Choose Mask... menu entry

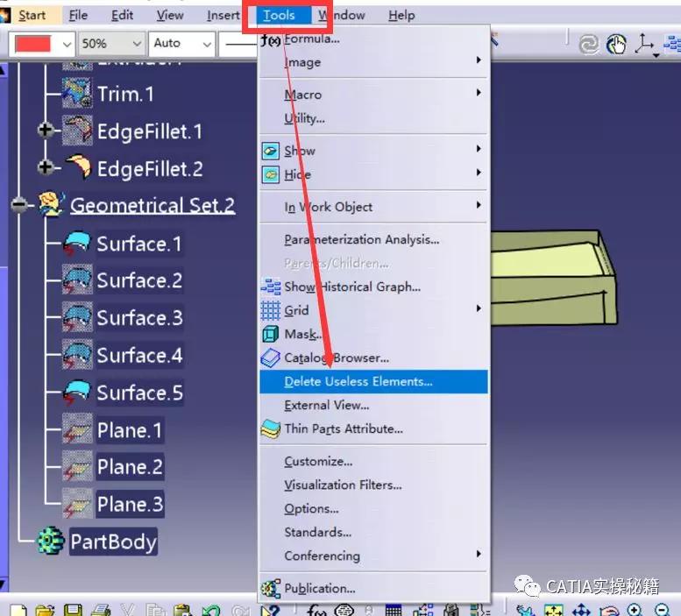373,334
